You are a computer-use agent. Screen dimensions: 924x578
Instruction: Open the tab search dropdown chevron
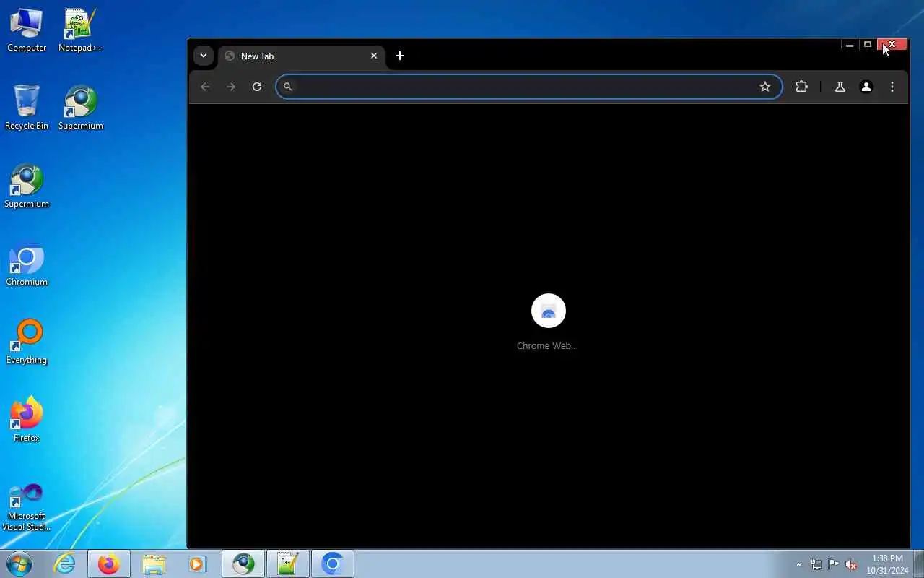click(204, 56)
